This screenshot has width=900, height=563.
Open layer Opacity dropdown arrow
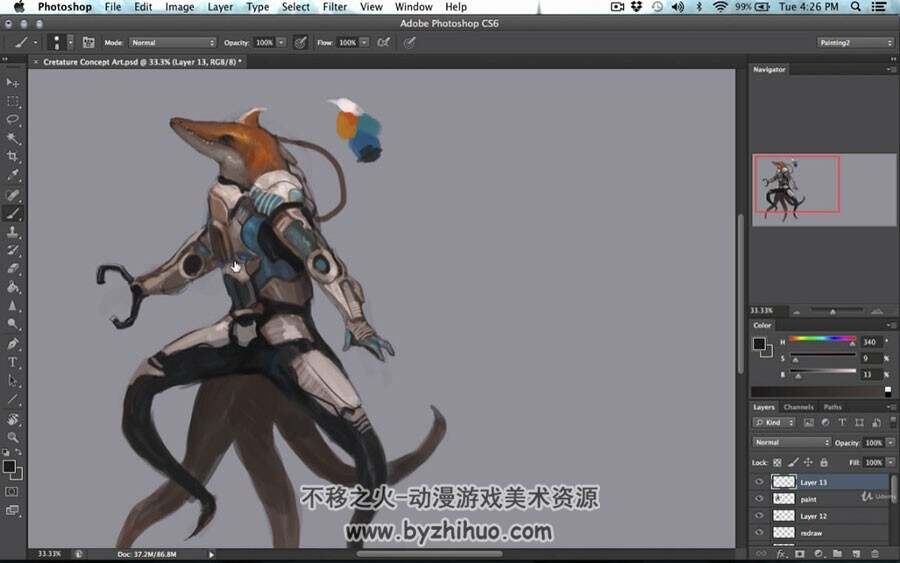coord(890,442)
